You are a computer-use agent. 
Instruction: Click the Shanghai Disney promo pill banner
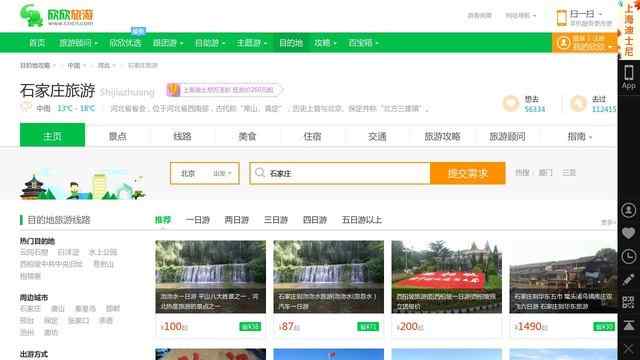click(224, 90)
